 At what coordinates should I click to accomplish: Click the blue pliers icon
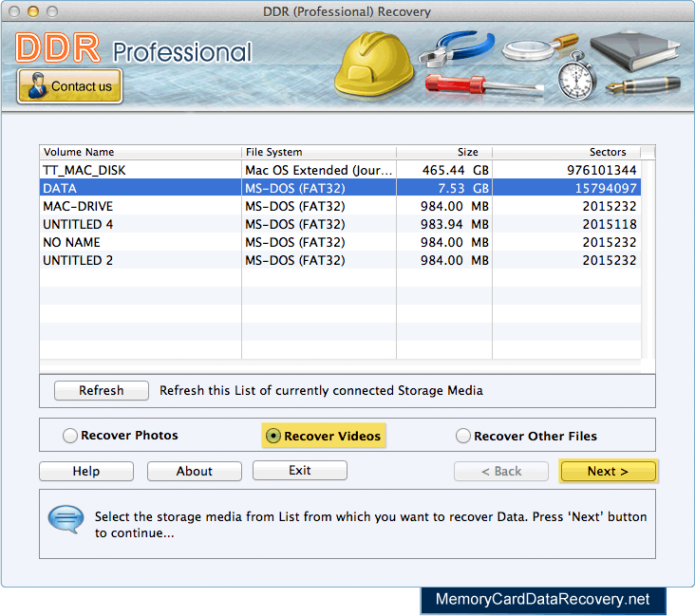coord(457,47)
